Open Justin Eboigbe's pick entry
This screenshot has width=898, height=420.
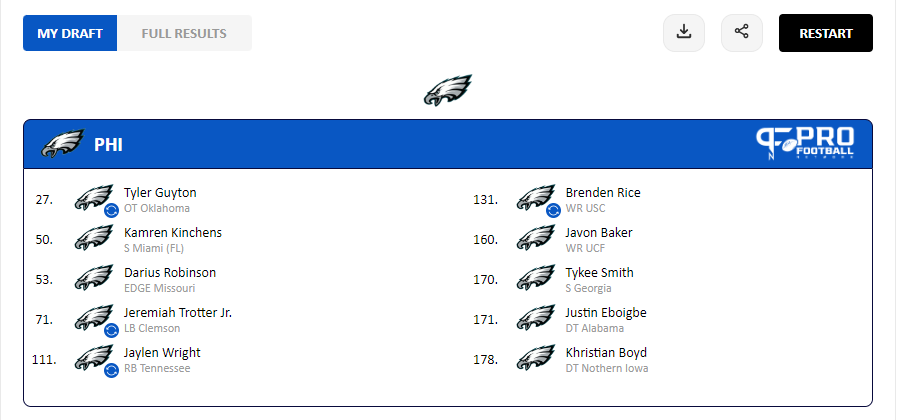(606, 313)
